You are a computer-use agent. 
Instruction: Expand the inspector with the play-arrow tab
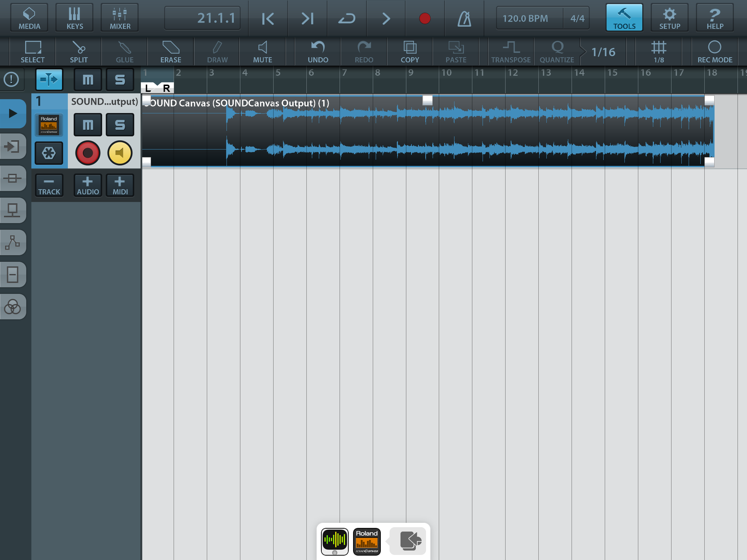coord(13,113)
